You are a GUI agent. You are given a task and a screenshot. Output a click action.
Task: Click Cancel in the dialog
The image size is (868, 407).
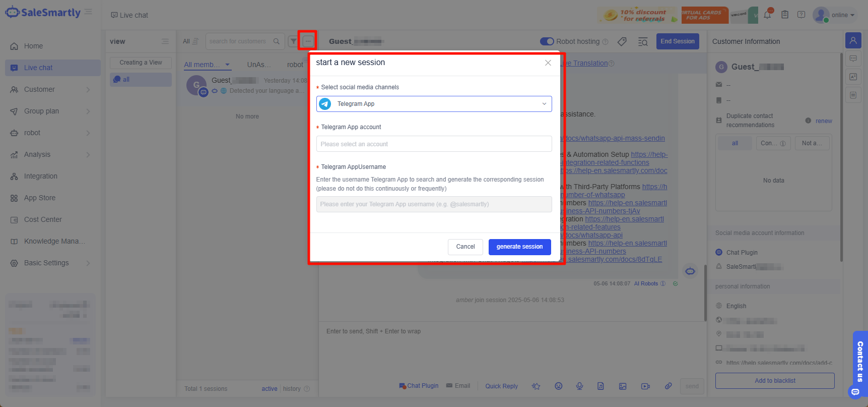(x=465, y=247)
